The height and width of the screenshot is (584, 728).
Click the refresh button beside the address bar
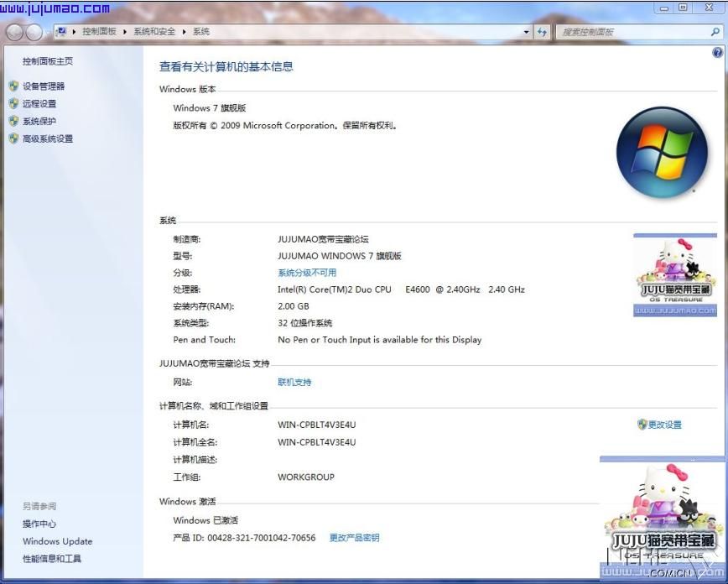pos(542,32)
